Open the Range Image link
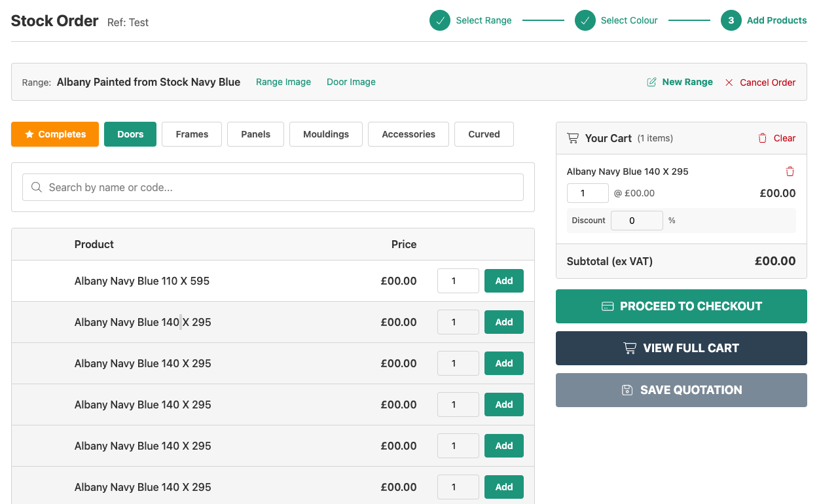The image size is (819, 504). (283, 82)
